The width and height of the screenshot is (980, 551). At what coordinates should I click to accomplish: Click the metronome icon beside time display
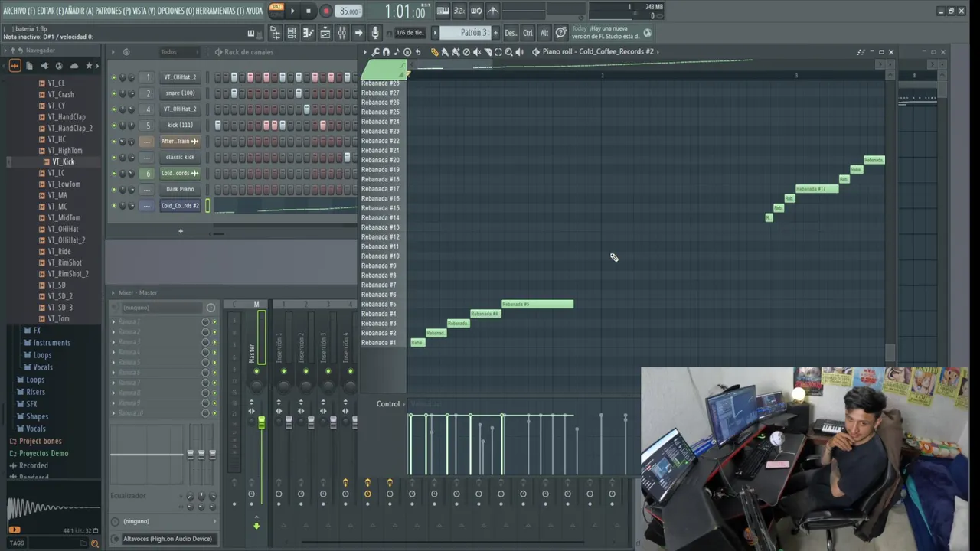(493, 11)
